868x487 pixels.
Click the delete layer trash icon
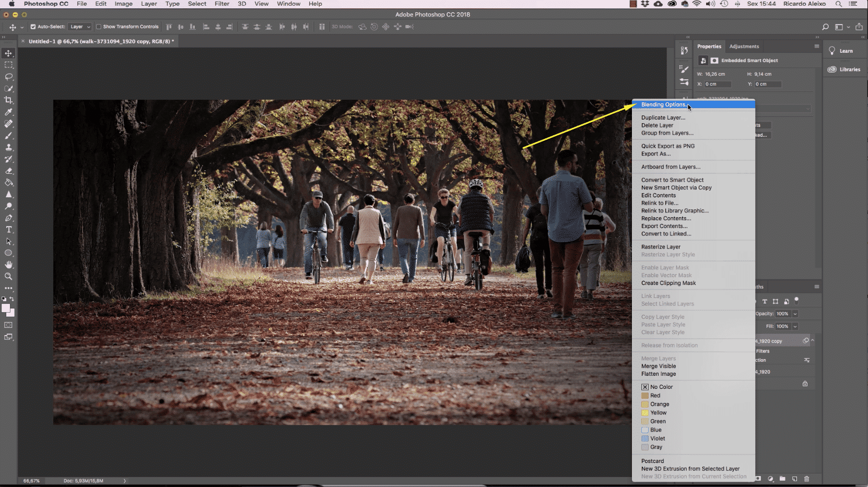(x=806, y=479)
